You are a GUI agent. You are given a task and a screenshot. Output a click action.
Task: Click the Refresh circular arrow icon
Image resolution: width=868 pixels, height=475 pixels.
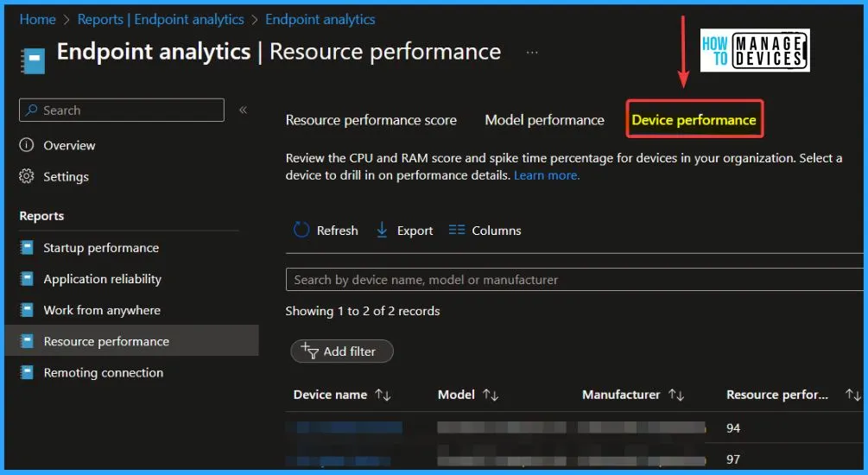coord(301,230)
